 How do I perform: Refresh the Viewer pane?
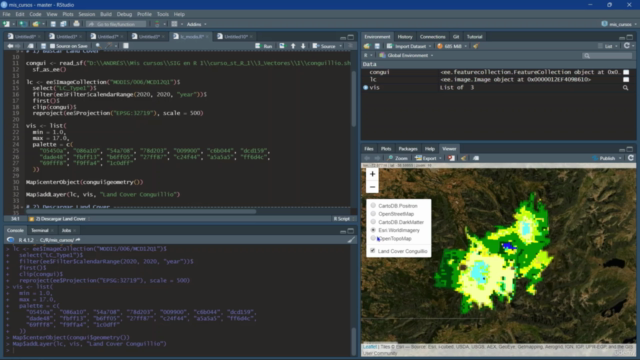[631, 158]
